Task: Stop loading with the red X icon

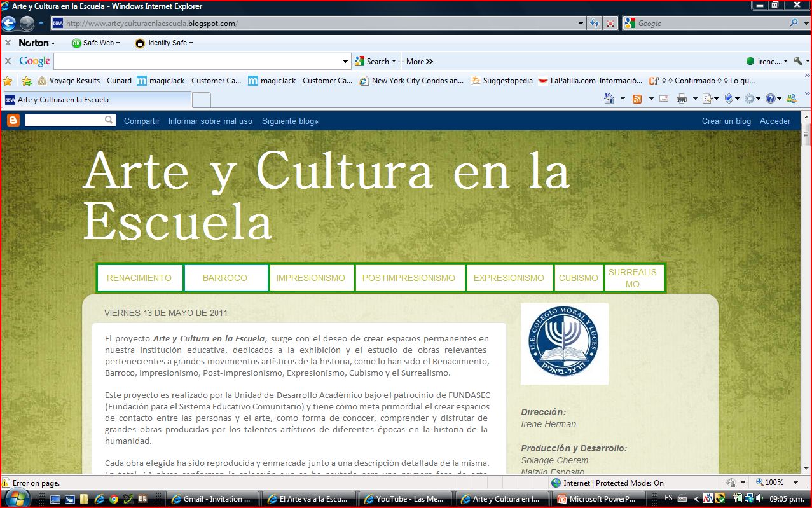Action: pyautogui.click(x=610, y=24)
